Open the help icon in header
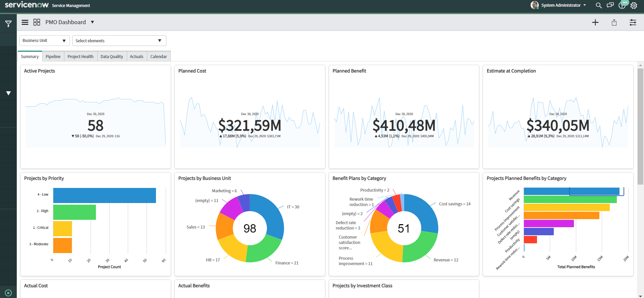 click(622, 5)
